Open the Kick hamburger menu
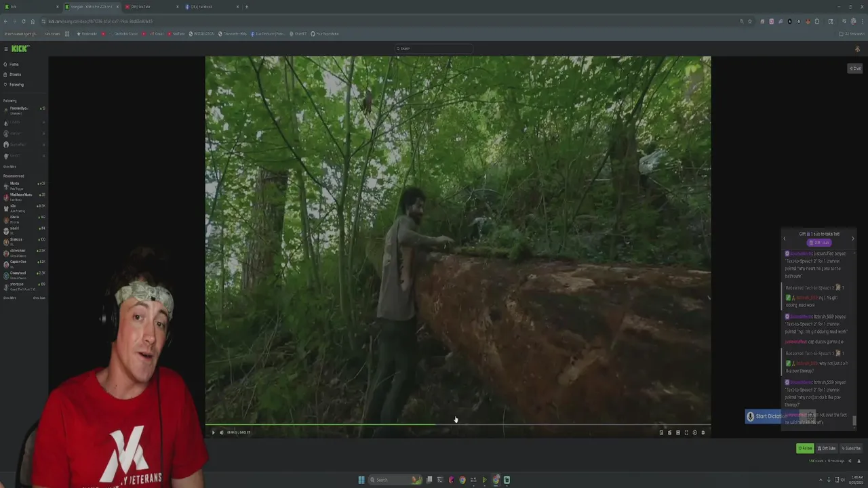Image resolution: width=868 pixels, height=488 pixels. pos(5,49)
